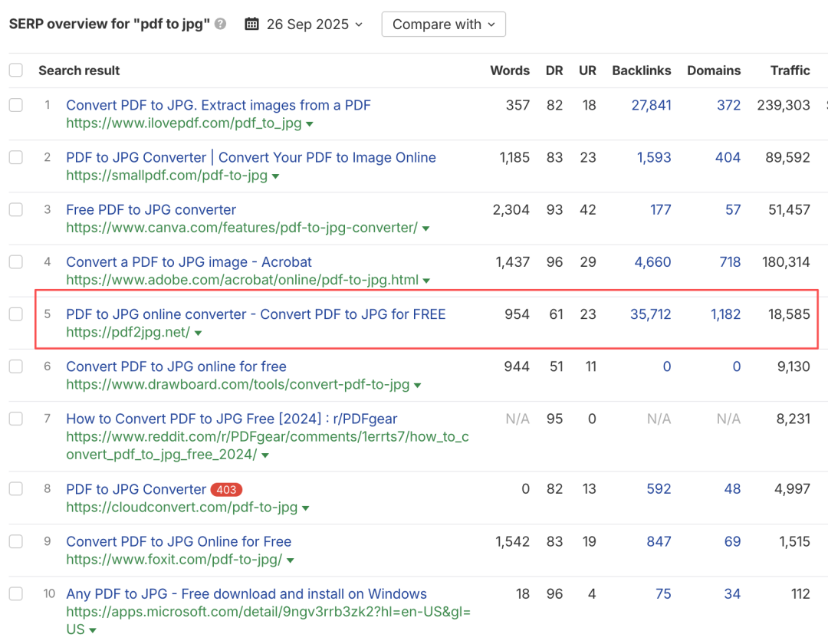
Task: Check the box for the cloudconvert.com result
Action: point(16,488)
